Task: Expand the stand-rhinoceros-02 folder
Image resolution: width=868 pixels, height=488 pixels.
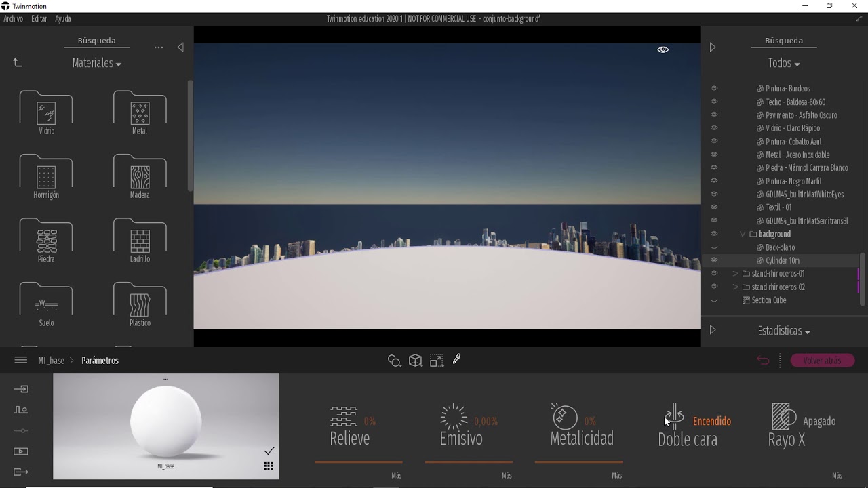Action: [x=736, y=287]
